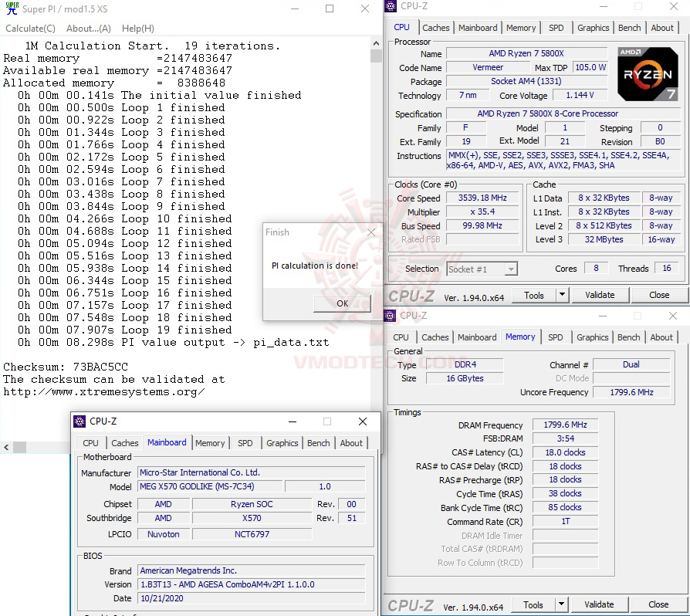Open Help menu in Super PI

tap(137, 28)
